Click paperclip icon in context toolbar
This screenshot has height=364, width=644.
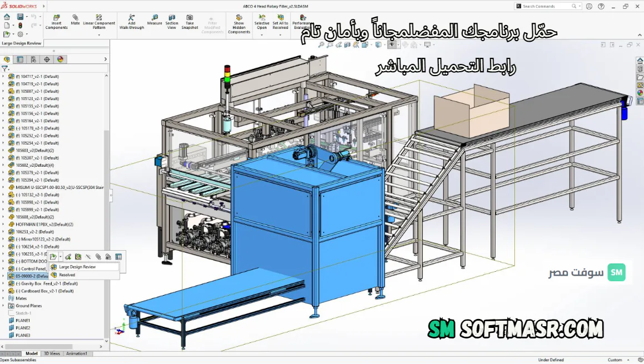point(98,257)
